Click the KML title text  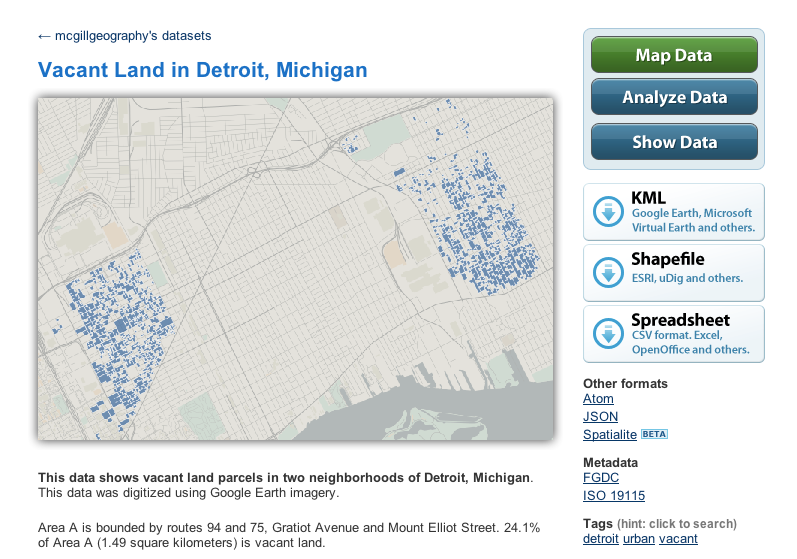click(x=648, y=198)
